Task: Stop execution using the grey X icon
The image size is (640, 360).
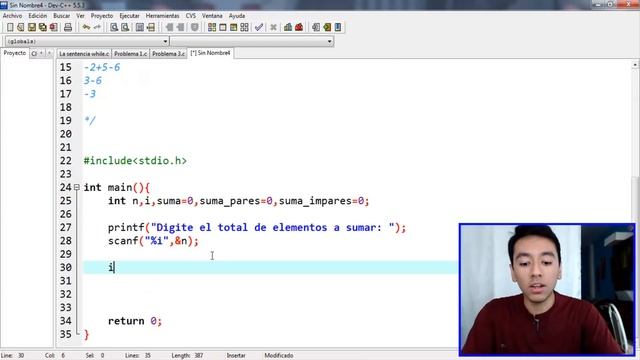Action: (x=273, y=27)
